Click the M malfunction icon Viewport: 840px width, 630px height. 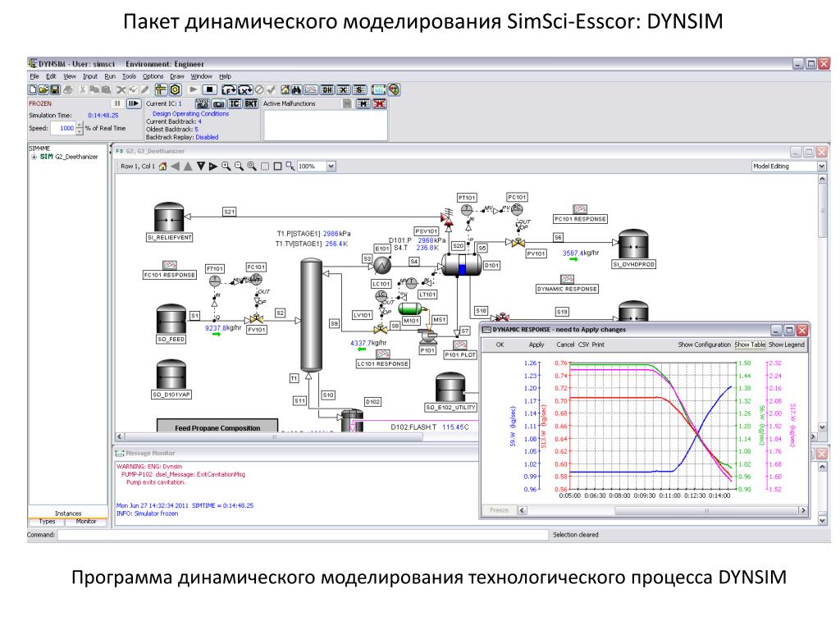click(x=363, y=103)
